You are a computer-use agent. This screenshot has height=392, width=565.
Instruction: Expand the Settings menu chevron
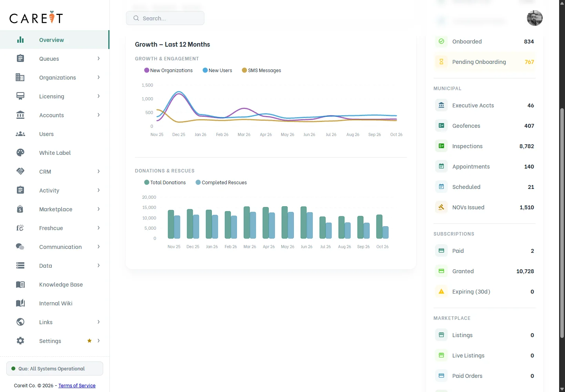(98, 341)
